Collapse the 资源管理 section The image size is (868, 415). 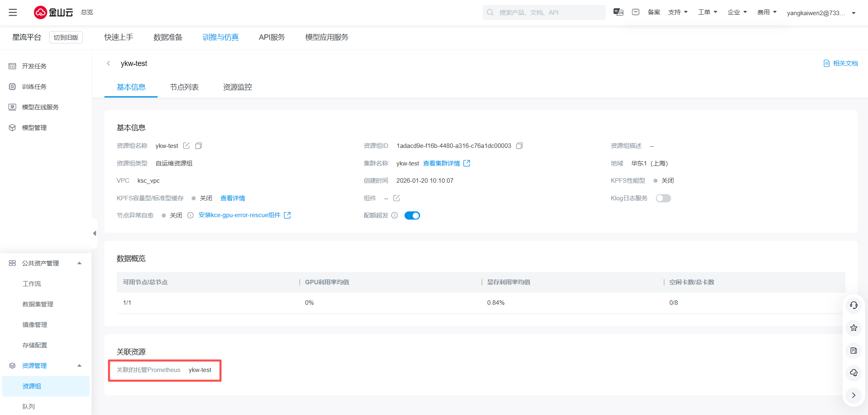pos(79,365)
